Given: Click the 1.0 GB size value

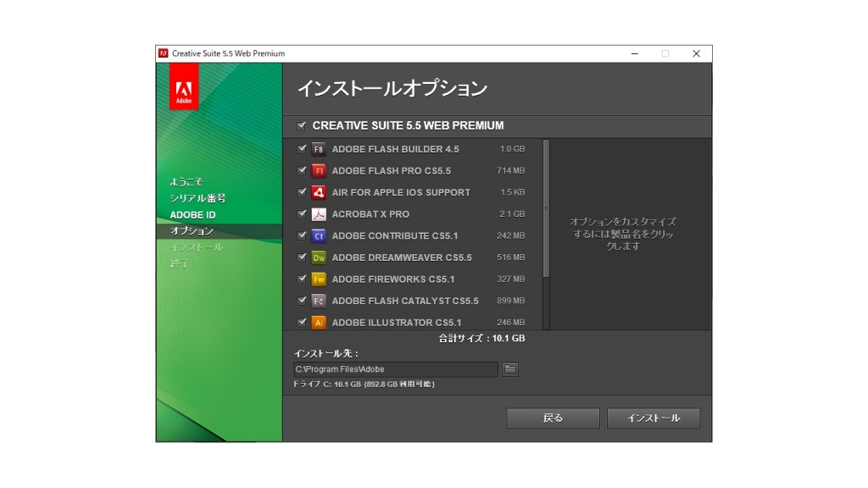Looking at the screenshot, I should (512, 149).
